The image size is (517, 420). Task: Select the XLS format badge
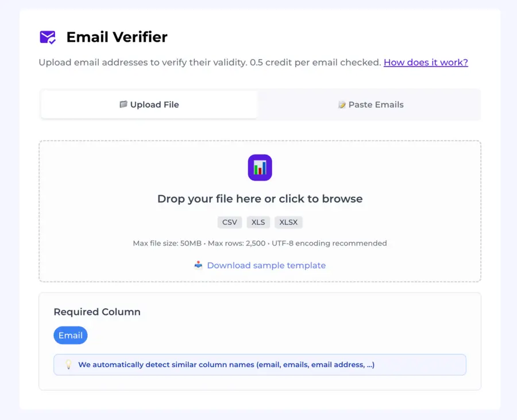click(258, 222)
